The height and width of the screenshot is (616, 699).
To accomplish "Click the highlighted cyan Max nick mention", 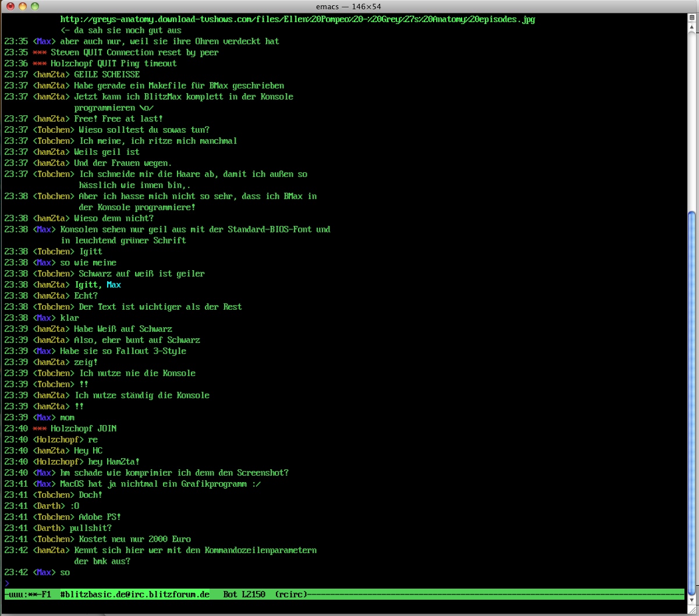I will pyautogui.click(x=113, y=285).
